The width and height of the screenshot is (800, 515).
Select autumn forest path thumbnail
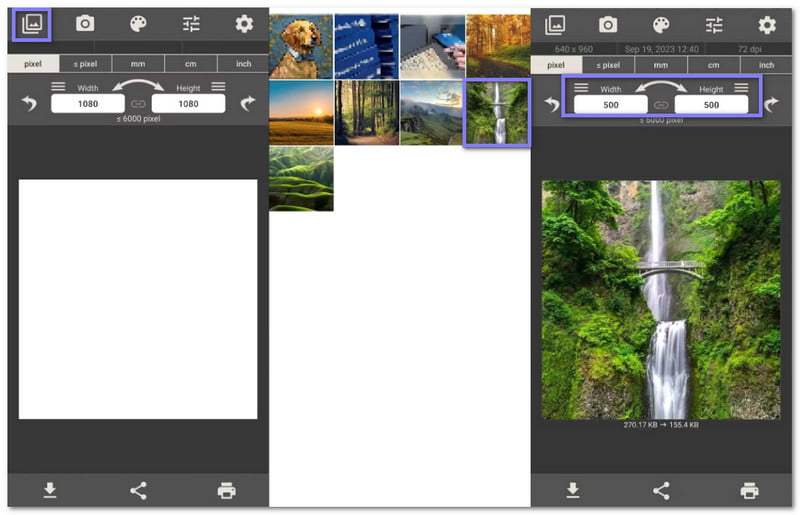click(x=498, y=45)
